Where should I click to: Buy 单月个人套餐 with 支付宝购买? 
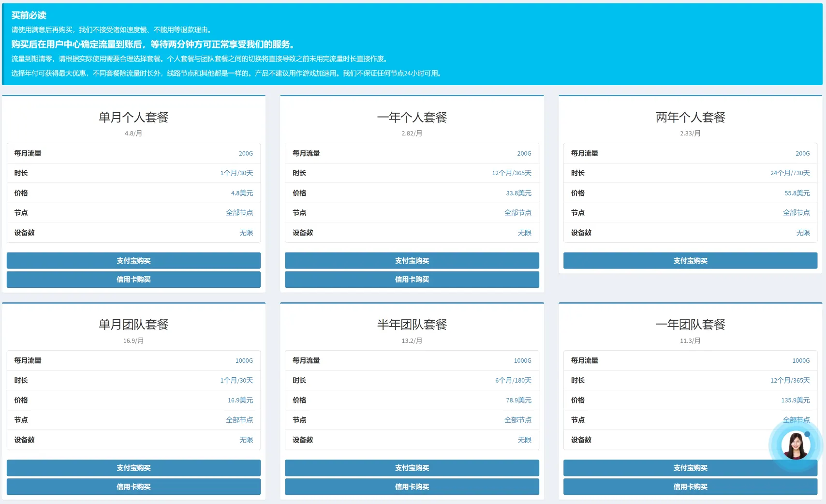pos(133,261)
